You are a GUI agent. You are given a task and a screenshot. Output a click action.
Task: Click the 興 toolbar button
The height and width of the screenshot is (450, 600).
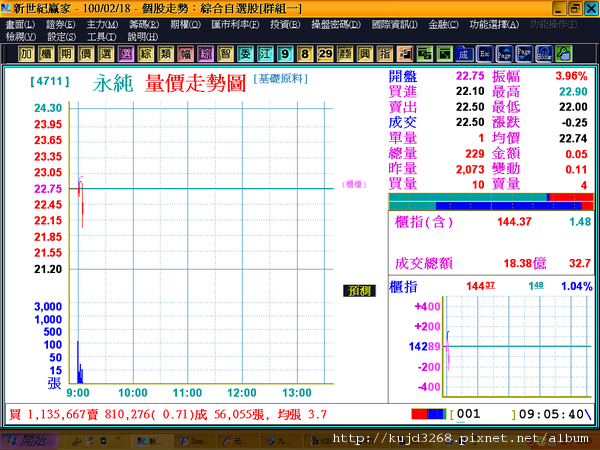[x=365, y=54]
